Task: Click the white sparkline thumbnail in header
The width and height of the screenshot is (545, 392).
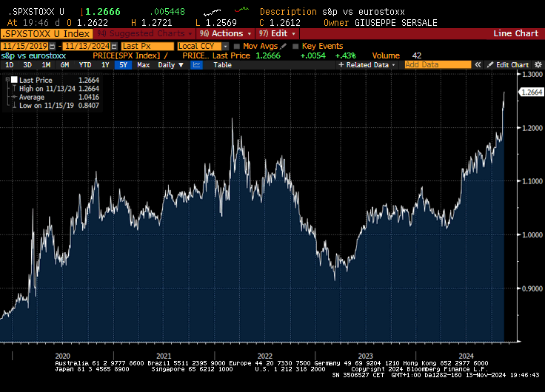Action: pos(212,13)
